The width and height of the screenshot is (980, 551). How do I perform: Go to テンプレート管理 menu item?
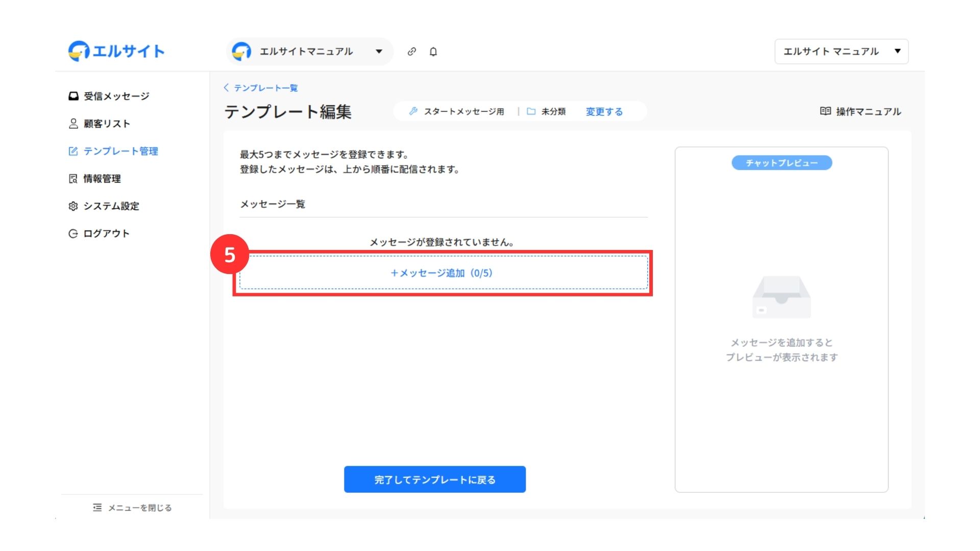click(120, 151)
